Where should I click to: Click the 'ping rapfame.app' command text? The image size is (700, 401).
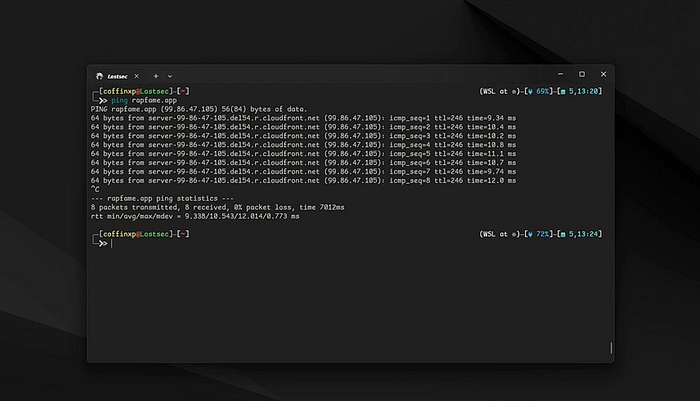(144, 100)
